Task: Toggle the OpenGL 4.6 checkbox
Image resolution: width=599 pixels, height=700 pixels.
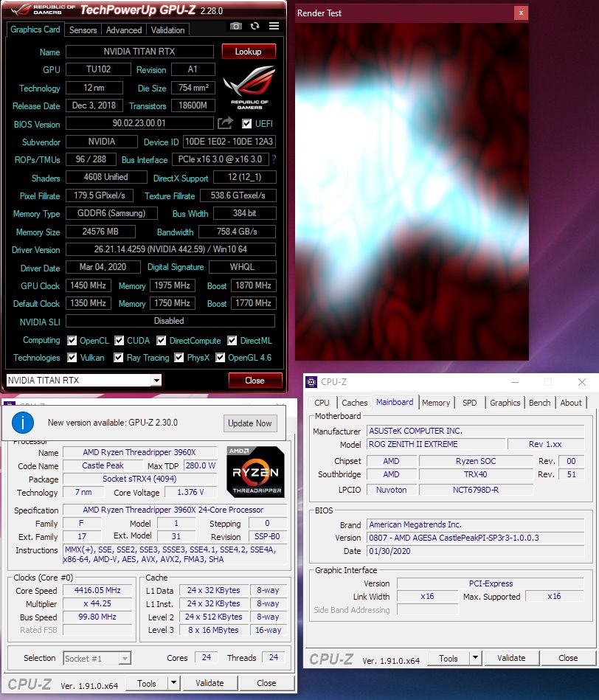Action: click(220, 358)
